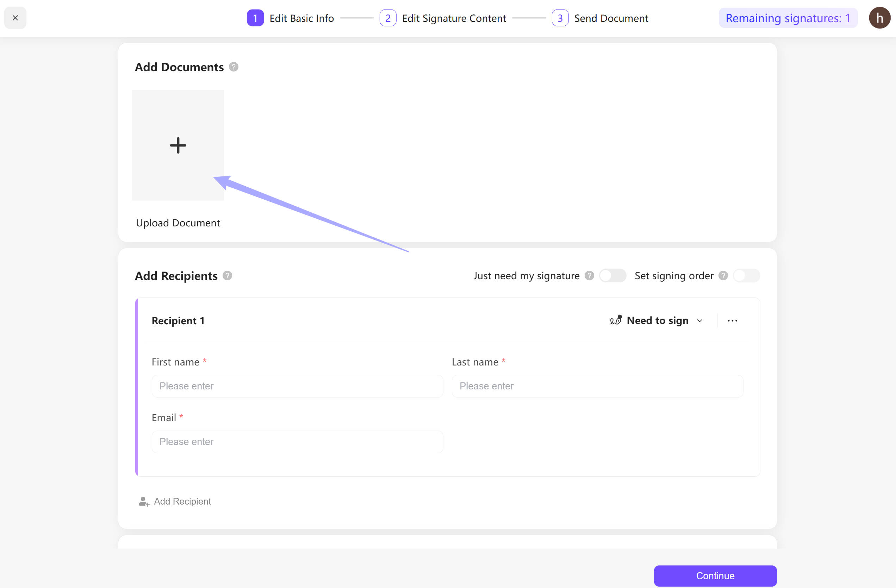The width and height of the screenshot is (896, 588).
Task: Close the document setup with the X button
Action: [15, 18]
